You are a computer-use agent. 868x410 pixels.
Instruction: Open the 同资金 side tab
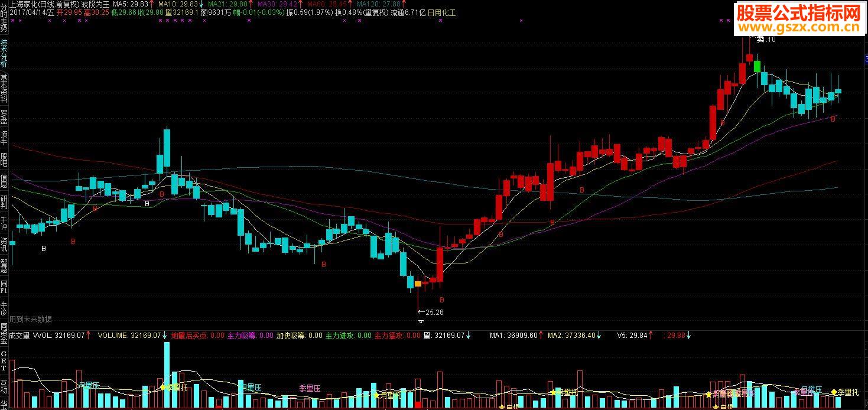pyautogui.click(x=4, y=333)
